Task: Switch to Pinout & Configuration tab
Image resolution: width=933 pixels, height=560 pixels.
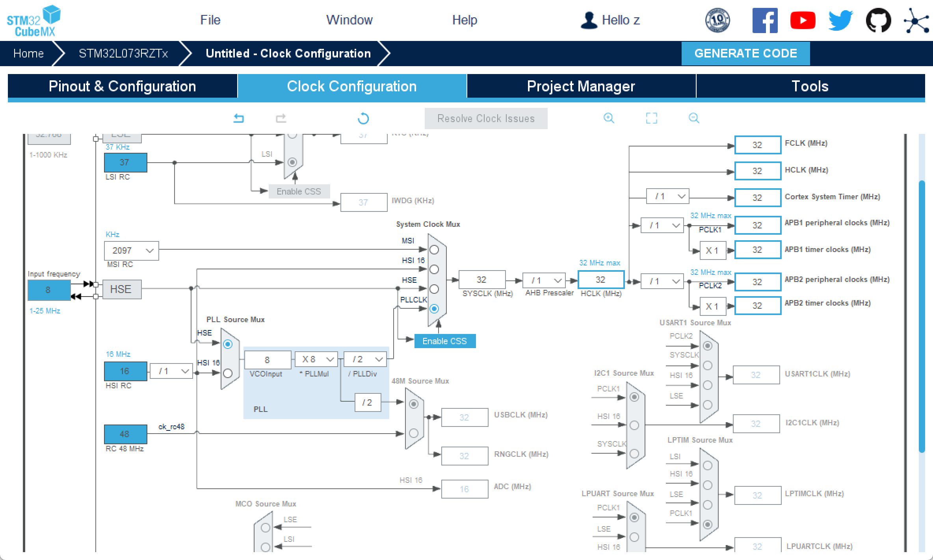Action: pos(122,86)
